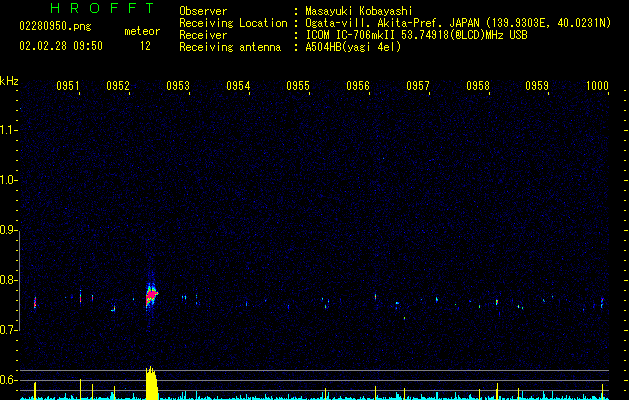This screenshot has width=629, height=400.
Task: Click the 0952 time marker
Action: (118, 86)
